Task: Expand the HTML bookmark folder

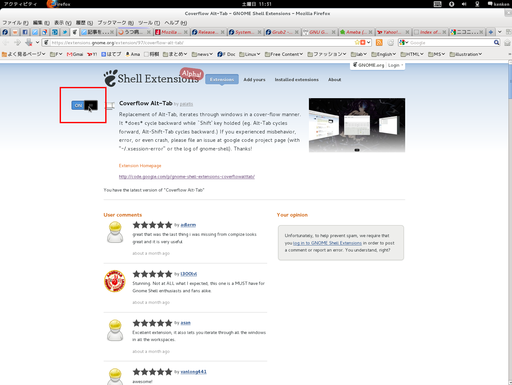Action: point(412,54)
